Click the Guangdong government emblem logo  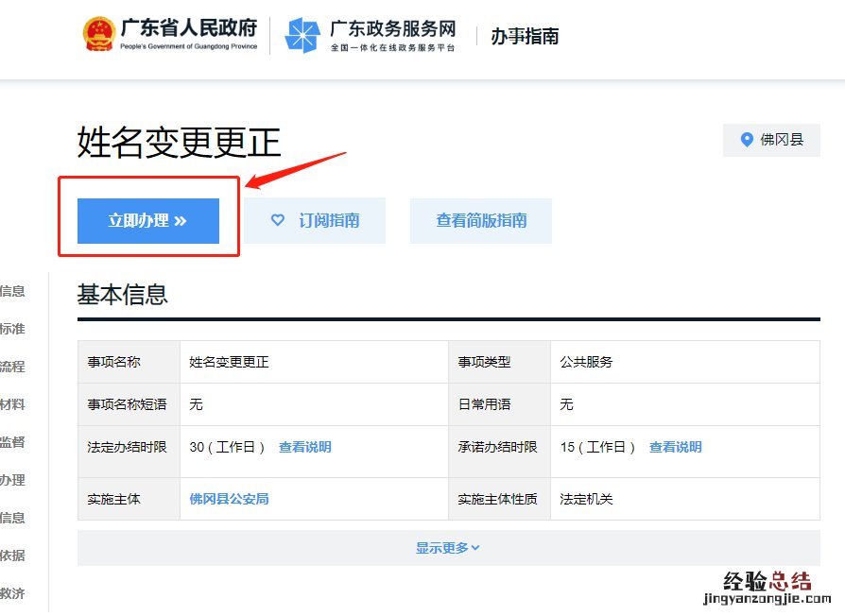99,34
